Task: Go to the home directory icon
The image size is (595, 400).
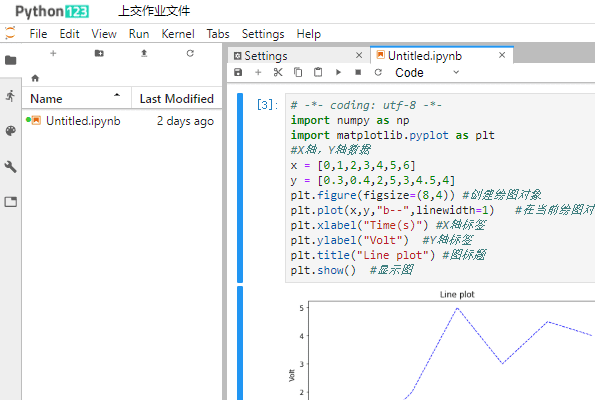Action: tap(35, 78)
